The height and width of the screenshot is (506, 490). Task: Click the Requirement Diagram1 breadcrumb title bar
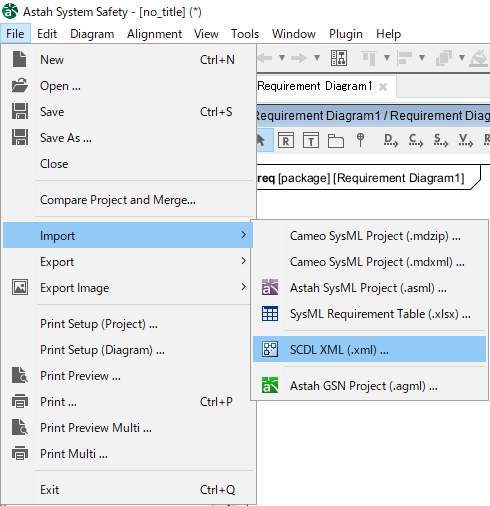pyautogui.click(x=373, y=115)
